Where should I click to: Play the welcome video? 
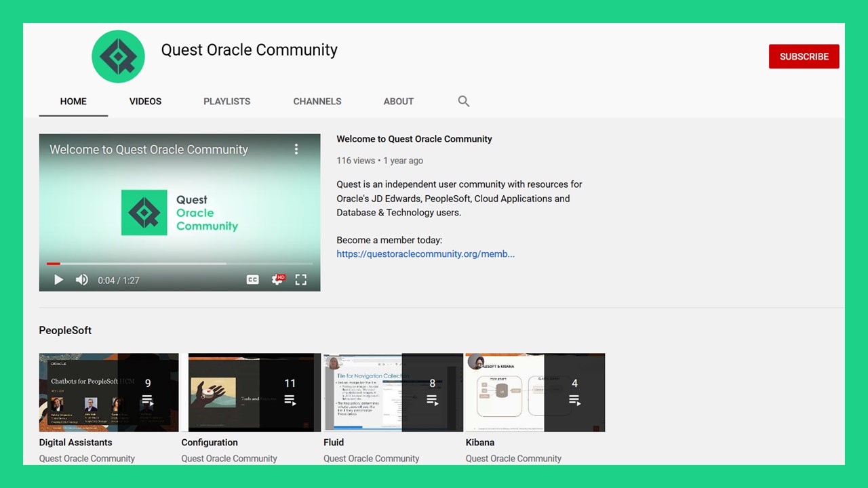58,280
